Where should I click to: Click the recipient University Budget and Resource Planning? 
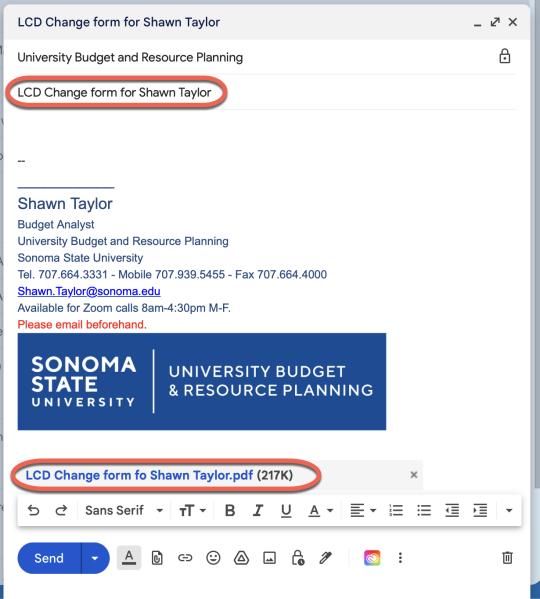pyautogui.click(x=130, y=57)
